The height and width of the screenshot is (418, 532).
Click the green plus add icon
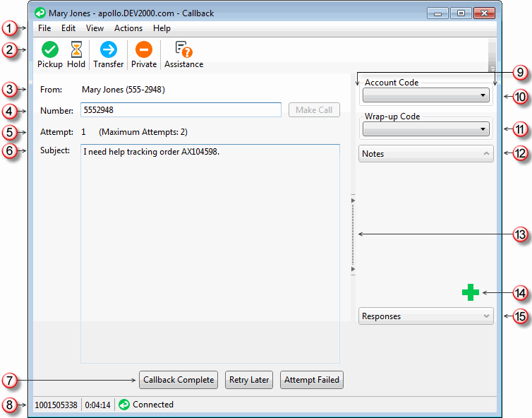pyautogui.click(x=471, y=292)
